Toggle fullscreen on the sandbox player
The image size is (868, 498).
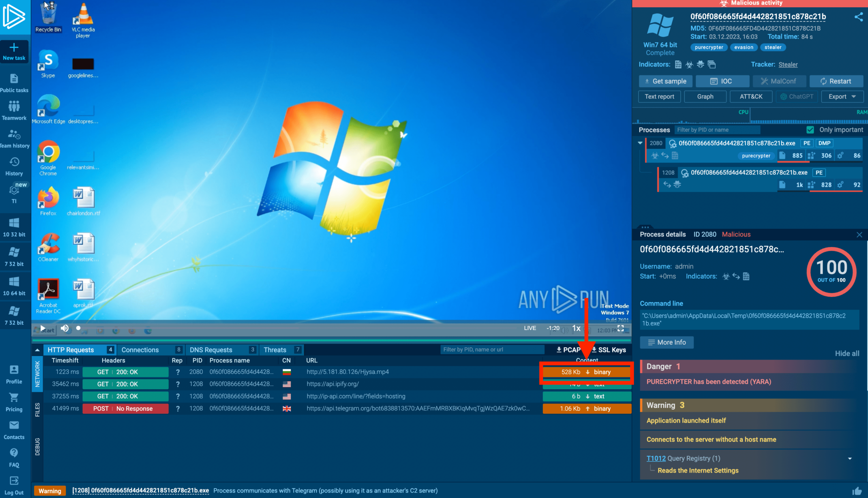pos(620,328)
